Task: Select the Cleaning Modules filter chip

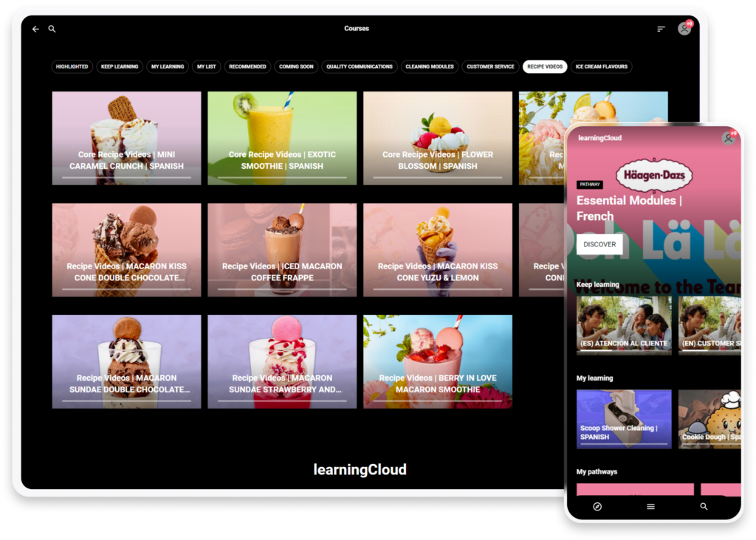Action: (x=430, y=66)
